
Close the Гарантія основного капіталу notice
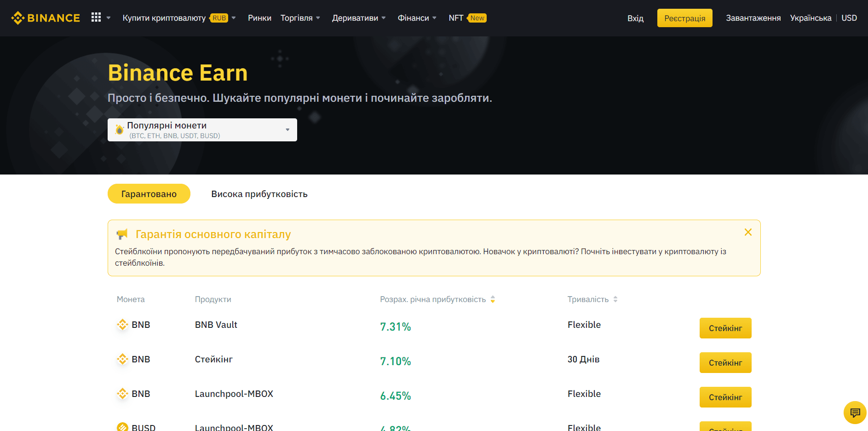[748, 232]
